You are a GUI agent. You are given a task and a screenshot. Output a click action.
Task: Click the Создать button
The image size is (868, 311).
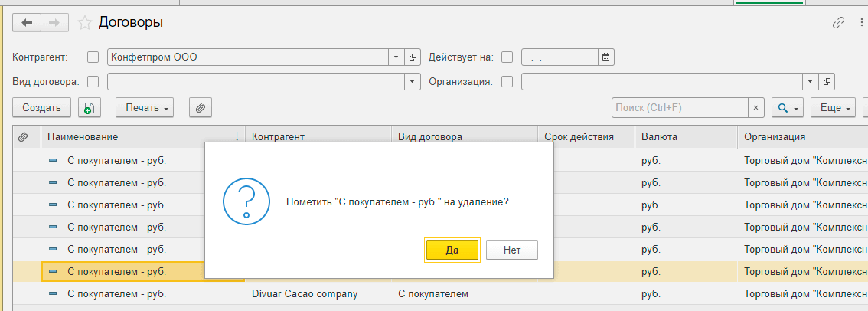coord(41,107)
